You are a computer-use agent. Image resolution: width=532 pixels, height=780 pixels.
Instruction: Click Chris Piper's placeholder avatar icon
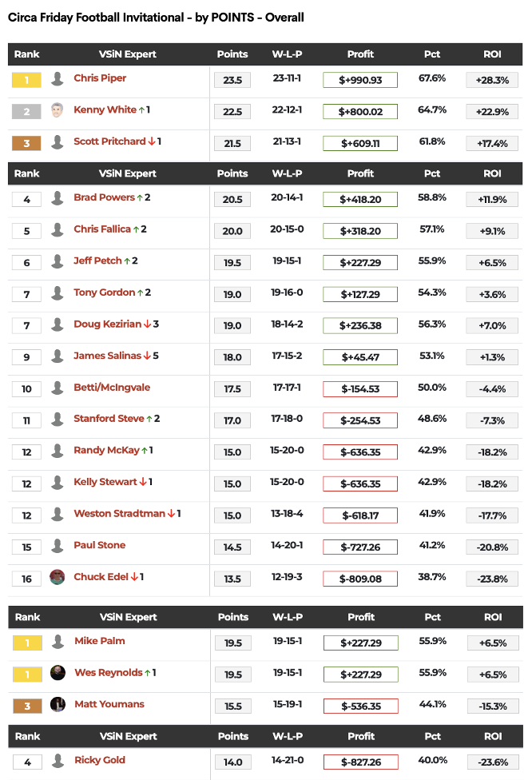57,79
